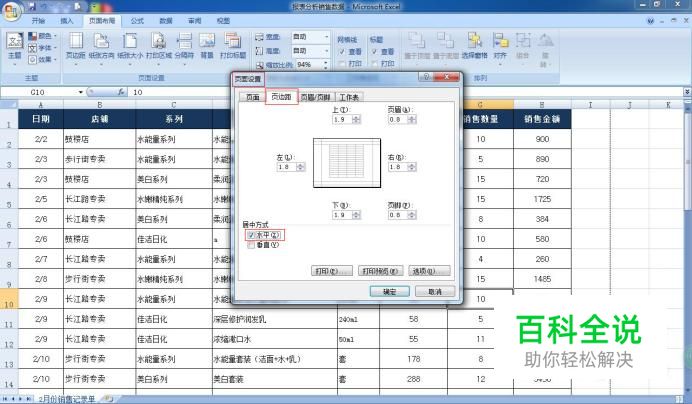Click the 页脚 footer margin input field

(x=398, y=215)
